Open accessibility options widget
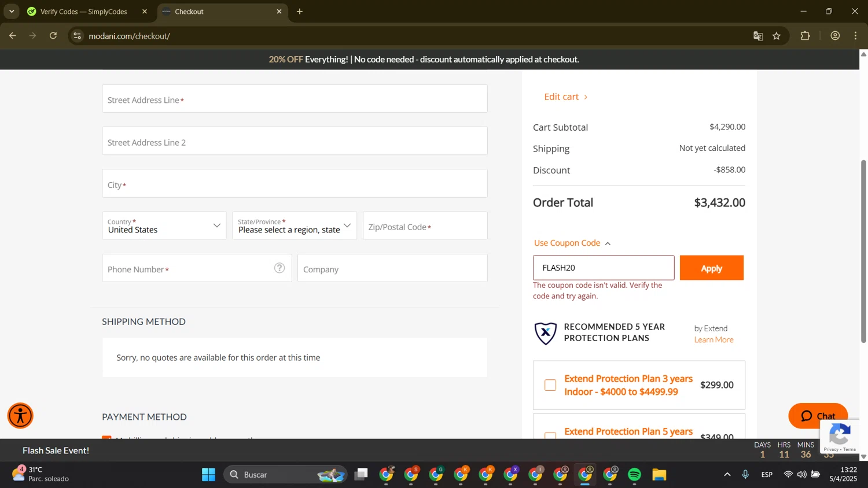 pos(20,416)
